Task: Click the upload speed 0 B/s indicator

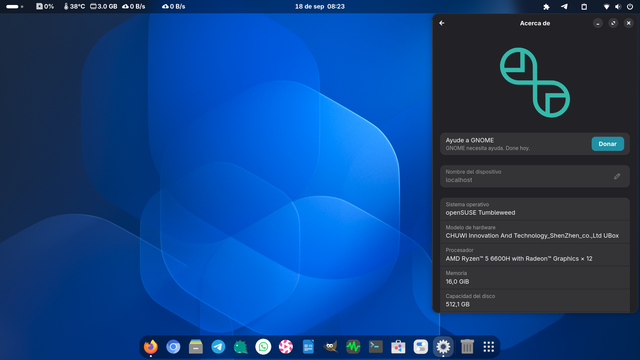Action: coord(133,7)
